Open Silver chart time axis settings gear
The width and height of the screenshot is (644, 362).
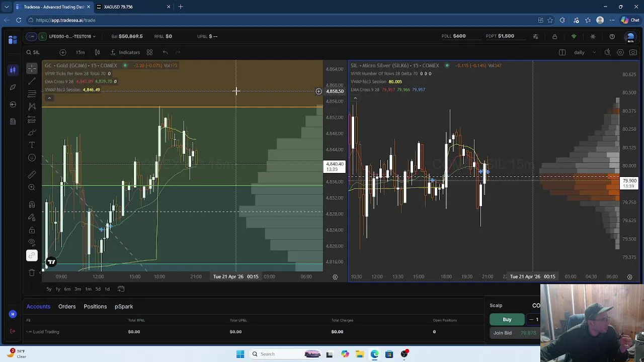(x=629, y=277)
